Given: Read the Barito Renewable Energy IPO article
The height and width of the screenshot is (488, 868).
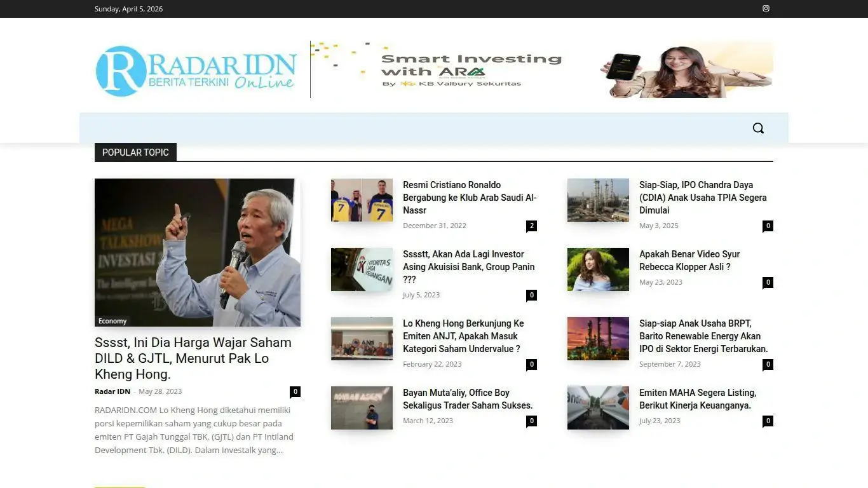Looking at the screenshot, I should pos(702,335).
